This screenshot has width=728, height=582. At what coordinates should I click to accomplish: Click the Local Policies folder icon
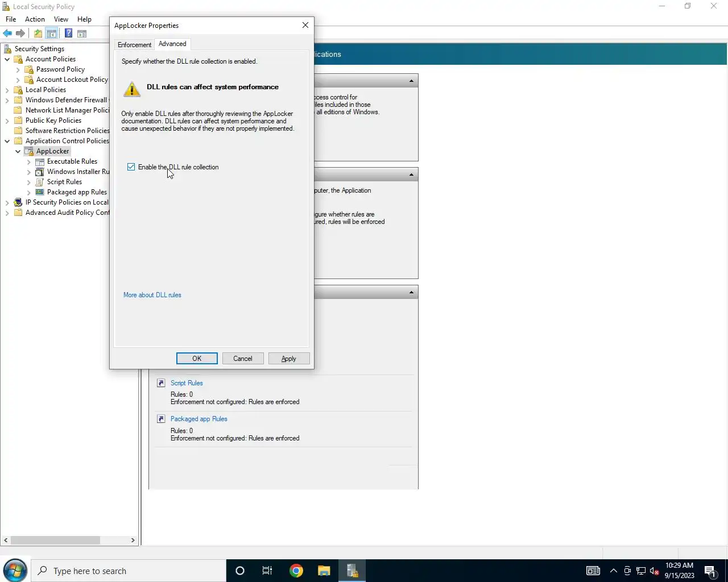(x=18, y=90)
